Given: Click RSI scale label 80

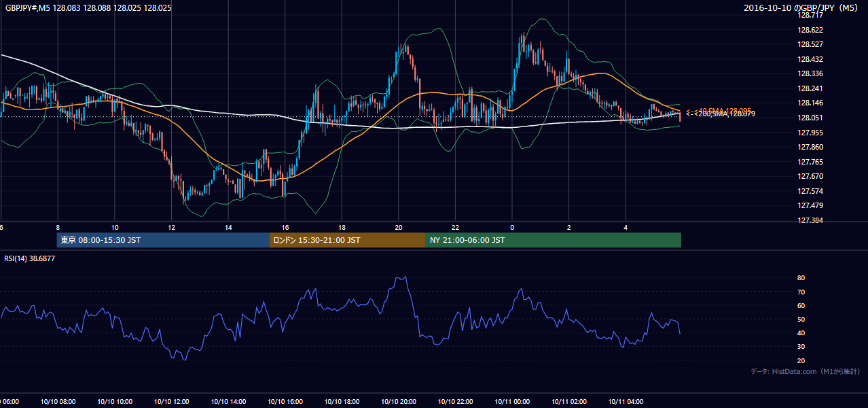Looking at the screenshot, I should click(x=801, y=278).
